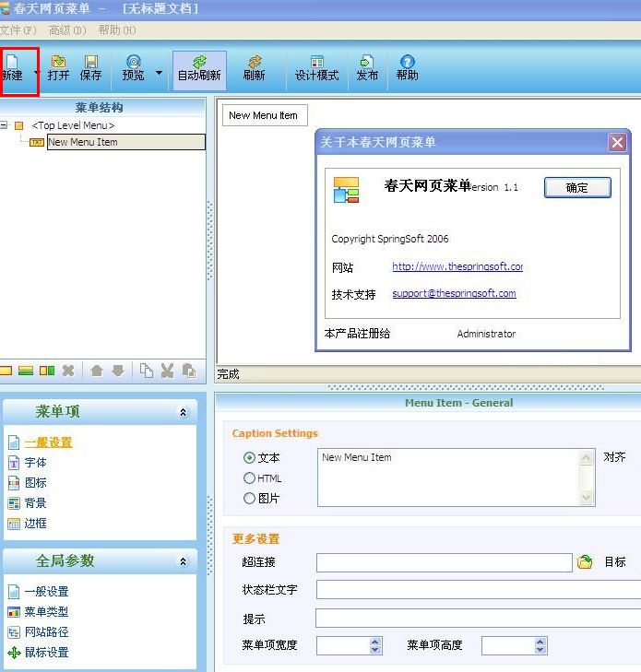This screenshot has width=641, height=672.
Task: Click the 预览 (Preview) toolbar icon
Action: pyautogui.click(x=134, y=68)
